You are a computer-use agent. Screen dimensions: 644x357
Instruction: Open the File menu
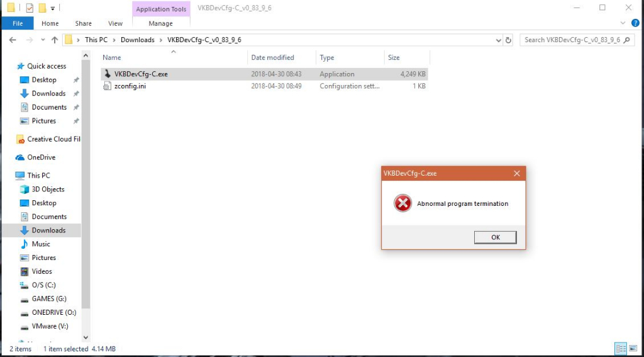(x=18, y=23)
